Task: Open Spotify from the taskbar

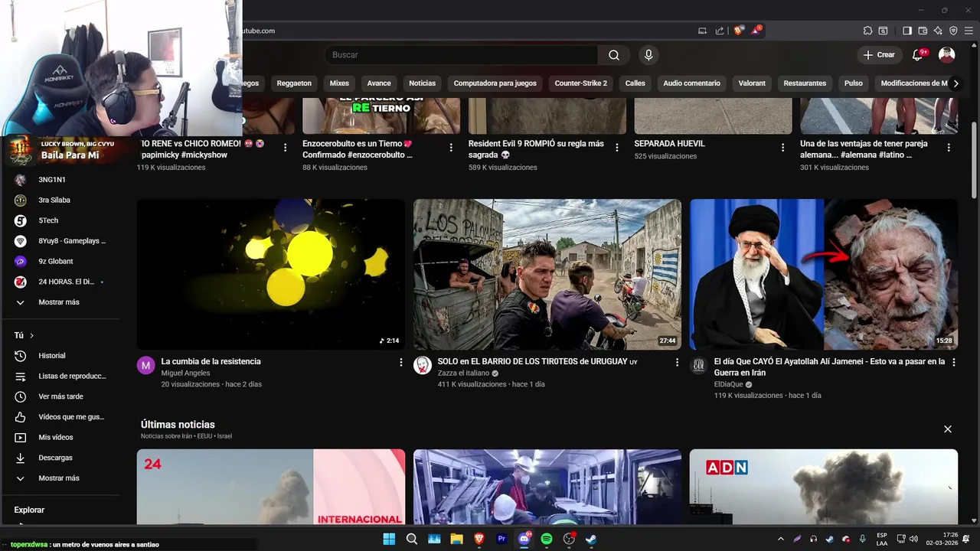Action: point(547,539)
